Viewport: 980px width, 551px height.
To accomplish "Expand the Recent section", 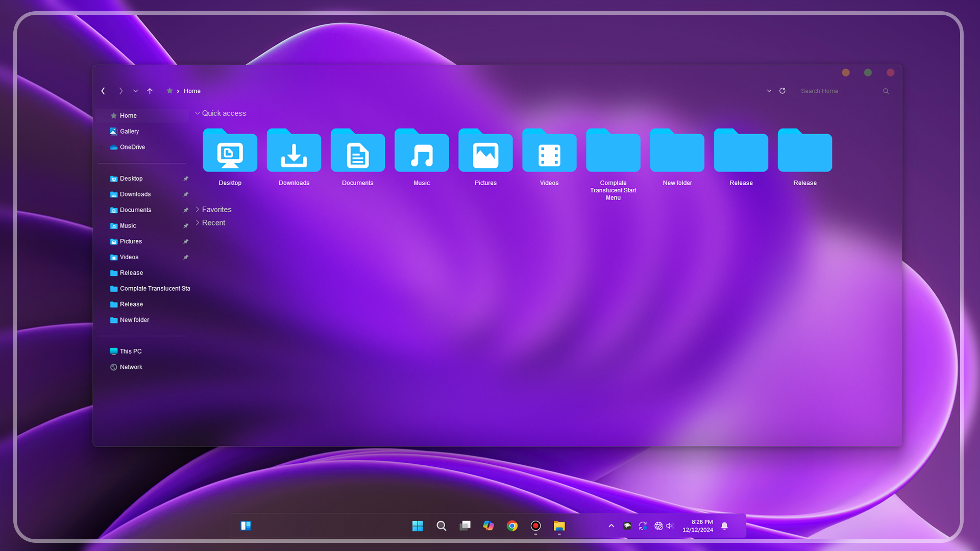I will point(198,222).
